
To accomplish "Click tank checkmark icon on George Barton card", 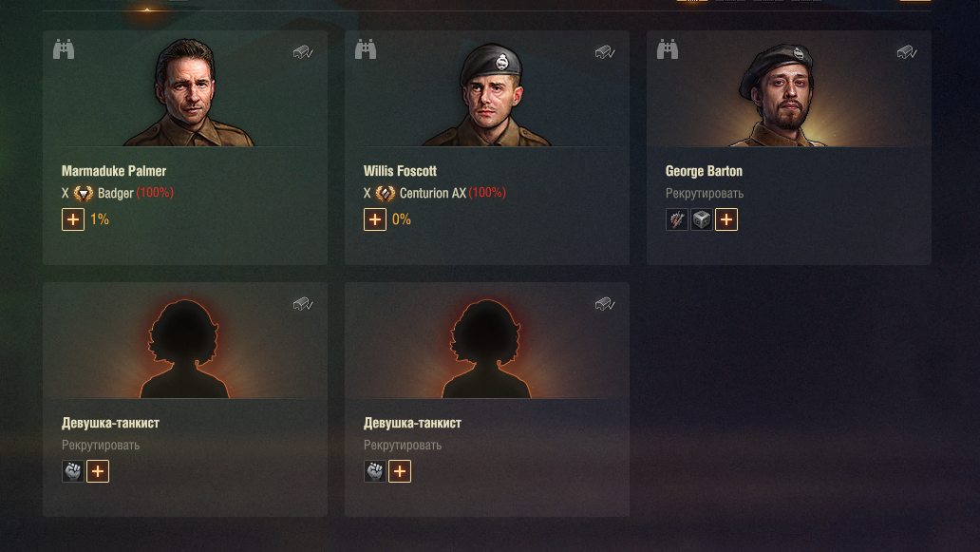I will (x=907, y=52).
